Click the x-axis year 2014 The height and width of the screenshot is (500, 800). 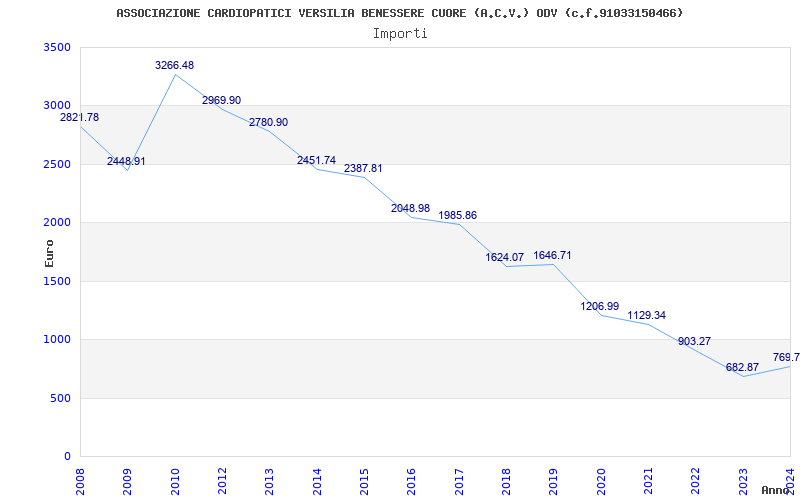[317, 481]
